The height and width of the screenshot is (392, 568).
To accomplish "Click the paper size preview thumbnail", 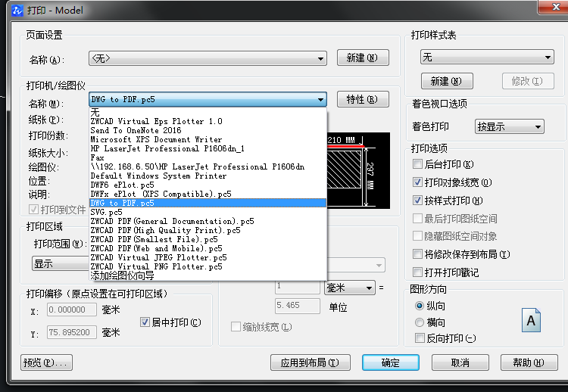I will (x=359, y=170).
